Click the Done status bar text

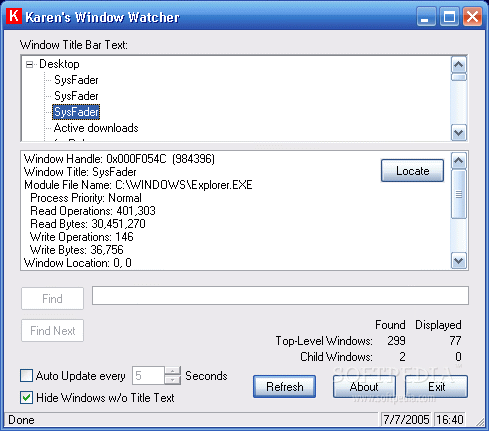21,420
